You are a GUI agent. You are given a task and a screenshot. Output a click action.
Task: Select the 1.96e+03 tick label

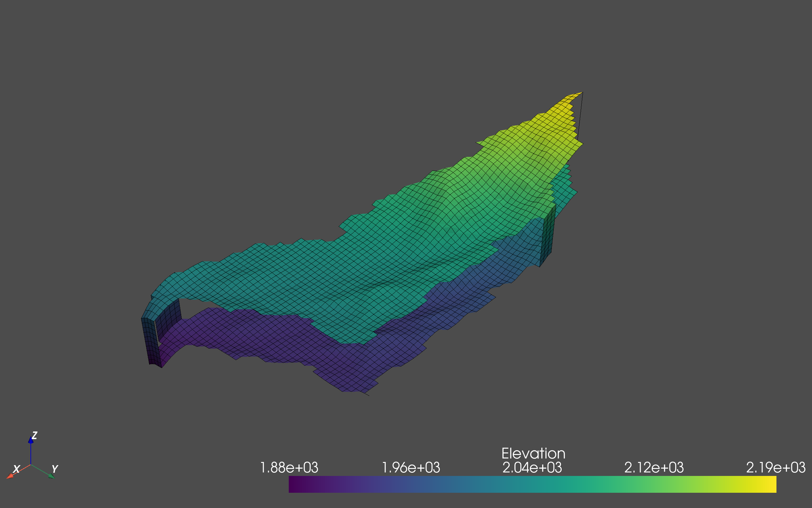411,467
